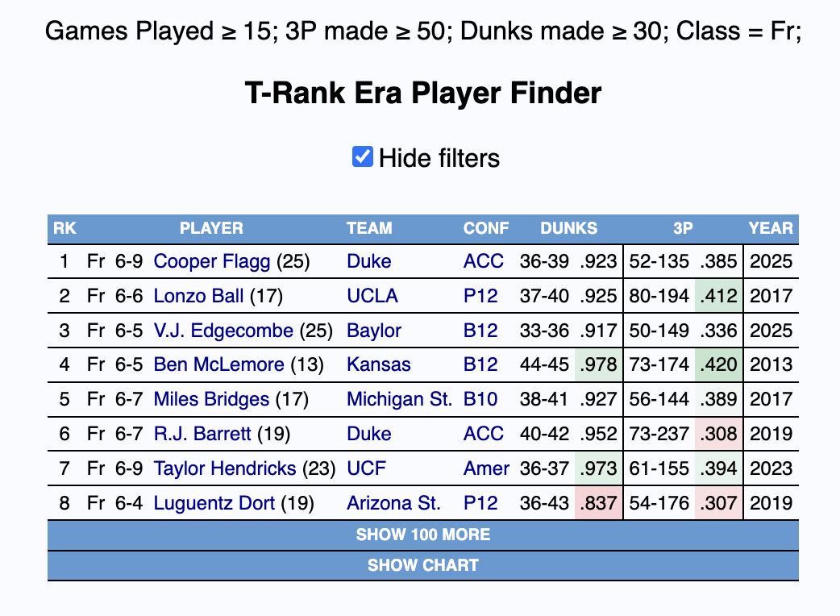Open Ben McLemore's player page
Viewport: 840px width, 616px height.
[218, 365]
